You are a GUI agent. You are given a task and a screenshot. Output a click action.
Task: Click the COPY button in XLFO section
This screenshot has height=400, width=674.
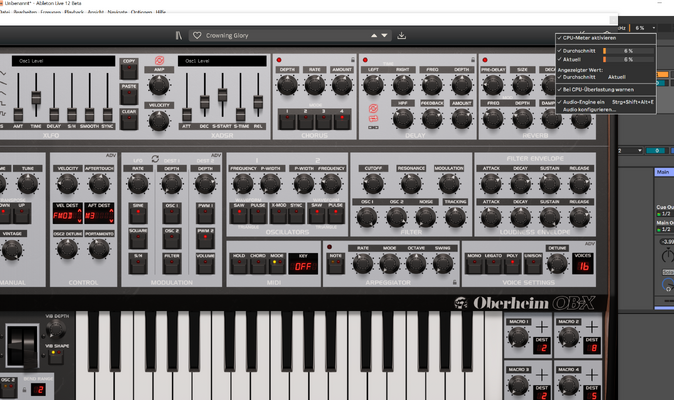point(129,69)
